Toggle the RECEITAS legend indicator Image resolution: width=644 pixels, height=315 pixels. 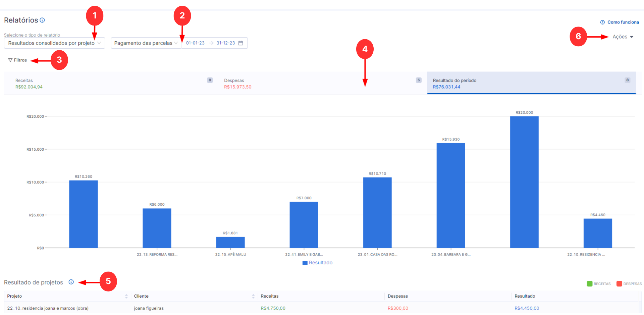(x=589, y=284)
